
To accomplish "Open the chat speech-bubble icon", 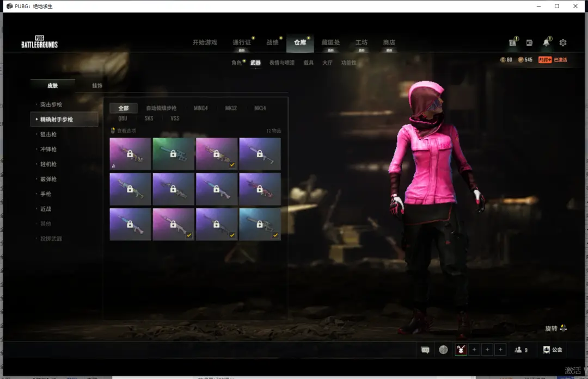I will coord(425,350).
